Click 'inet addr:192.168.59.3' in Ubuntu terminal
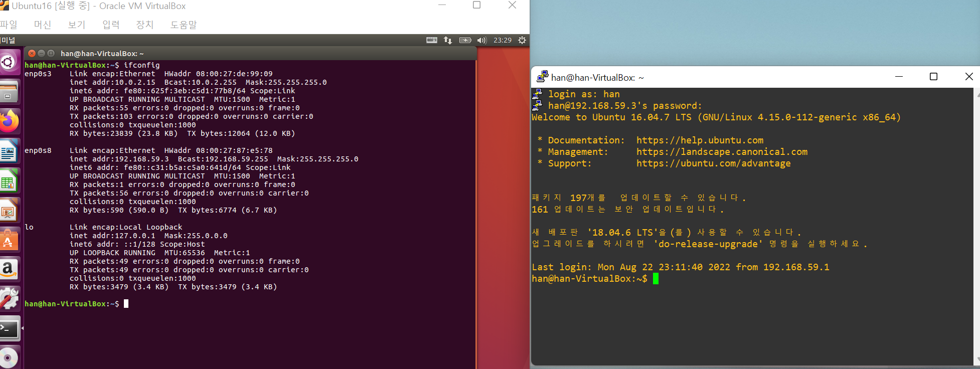The height and width of the screenshot is (369, 980). pyautogui.click(x=119, y=159)
